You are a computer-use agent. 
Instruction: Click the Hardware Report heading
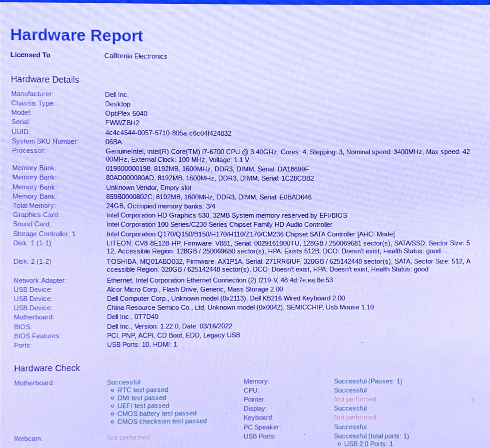click(x=77, y=35)
